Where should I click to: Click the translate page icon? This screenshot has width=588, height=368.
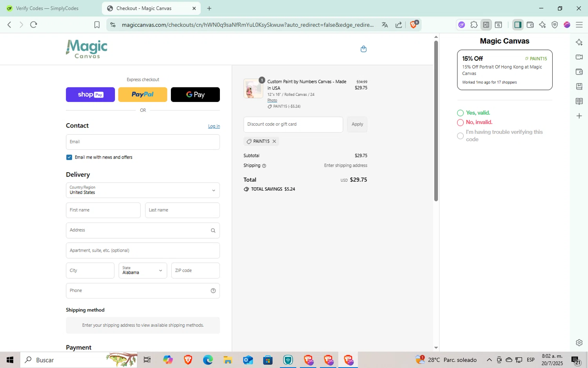(x=385, y=25)
